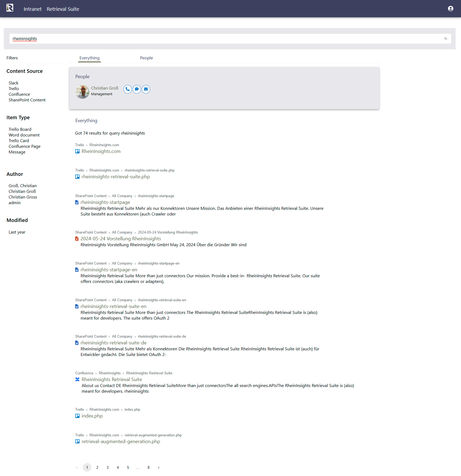Filter content source by Confluence
Image resolution: width=461 pixels, height=476 pixels.
[19, 94]
